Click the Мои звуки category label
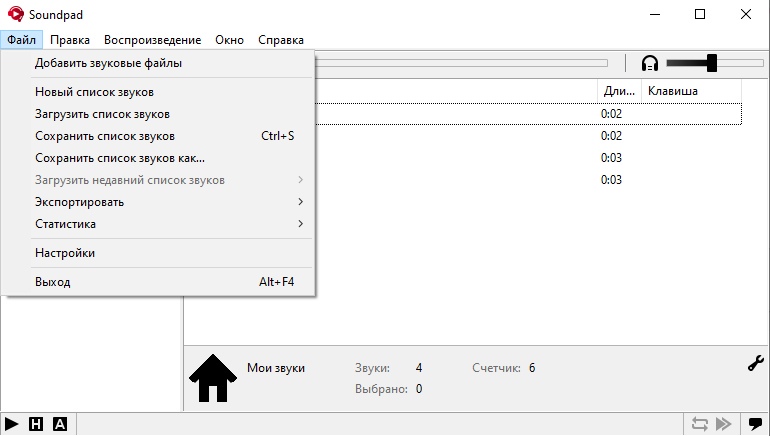770x436 pixels. [275, 368]
